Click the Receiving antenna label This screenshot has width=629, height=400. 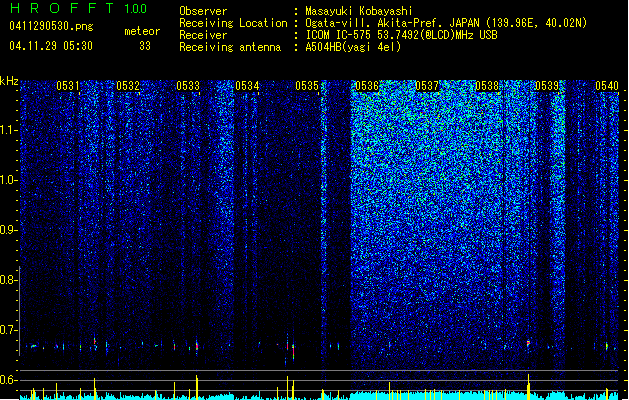point(230,47)
